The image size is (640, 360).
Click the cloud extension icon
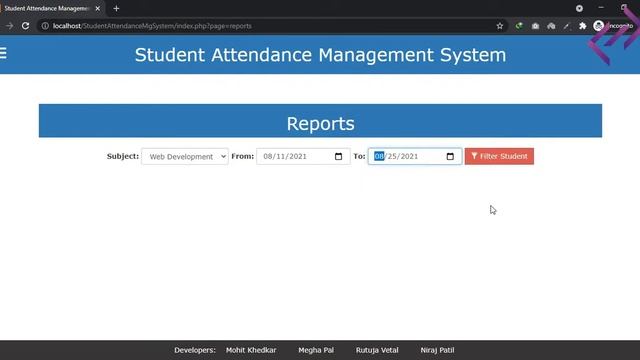tap(551, 26)
